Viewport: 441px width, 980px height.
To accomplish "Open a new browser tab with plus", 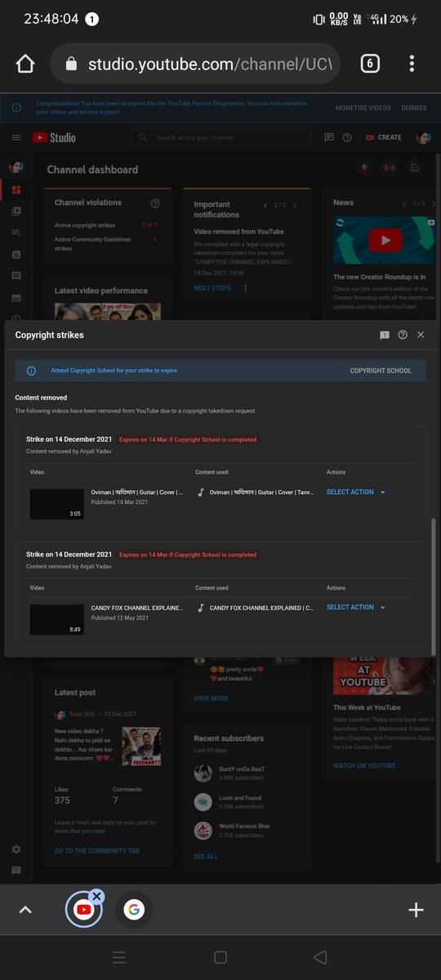I will pyautogui.click(x=416, y=910).
